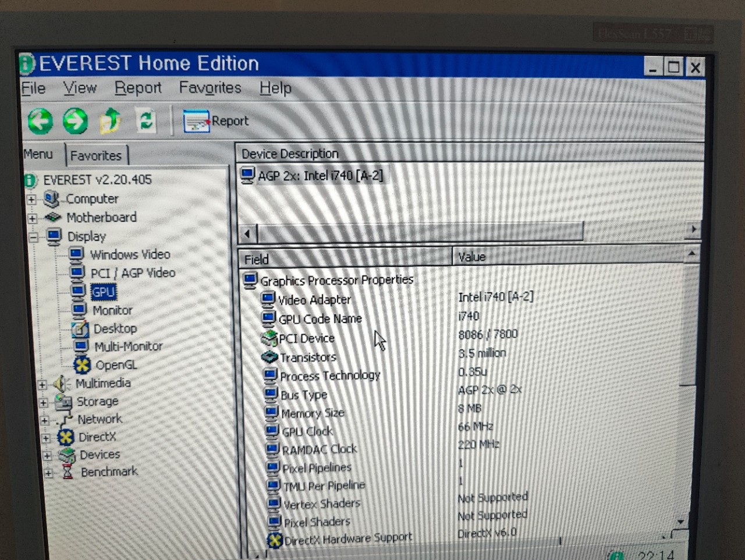Click the device list horizontal scrollbar thumb
Viewport: 745px width, 560px height.
click(420, 232)
